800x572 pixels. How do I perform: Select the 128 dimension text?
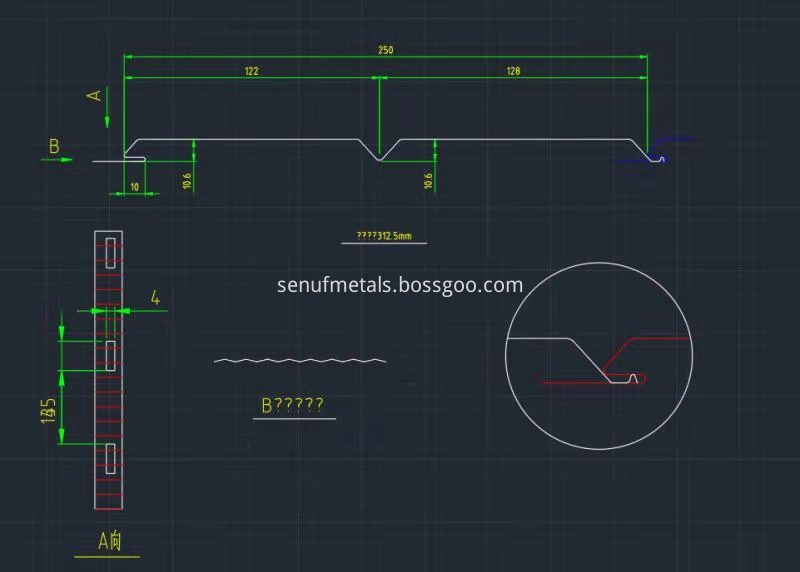tap(513, 71)
